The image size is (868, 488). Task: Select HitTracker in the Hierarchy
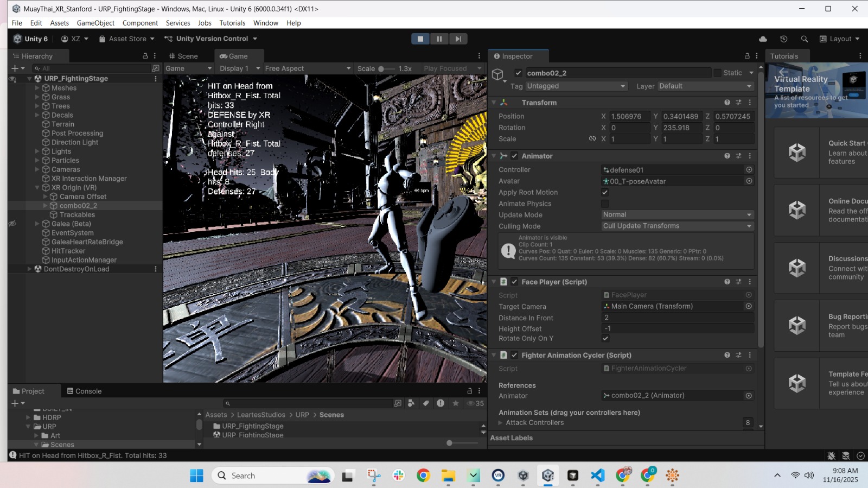[x=68, y=251]
